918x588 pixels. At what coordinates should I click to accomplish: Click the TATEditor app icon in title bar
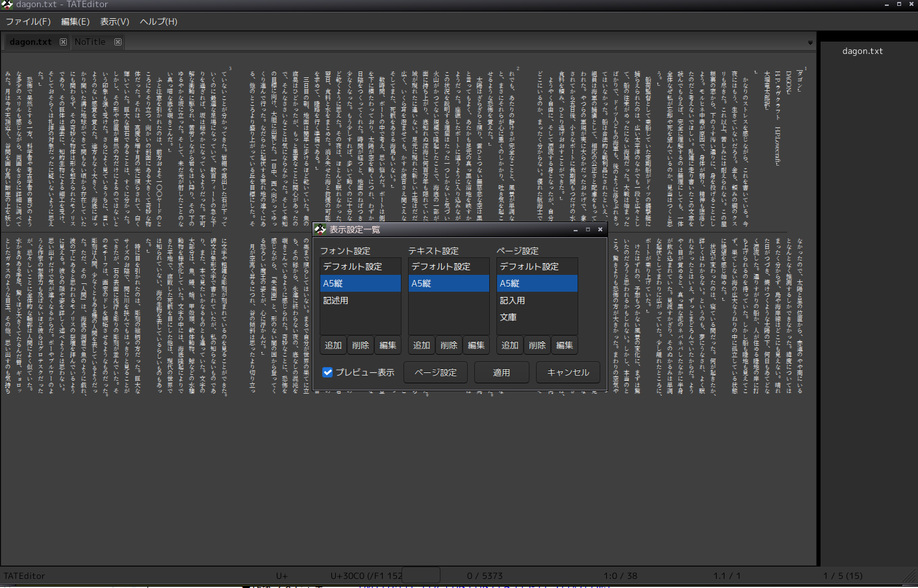pyautogui.click(x=7, y=5)
